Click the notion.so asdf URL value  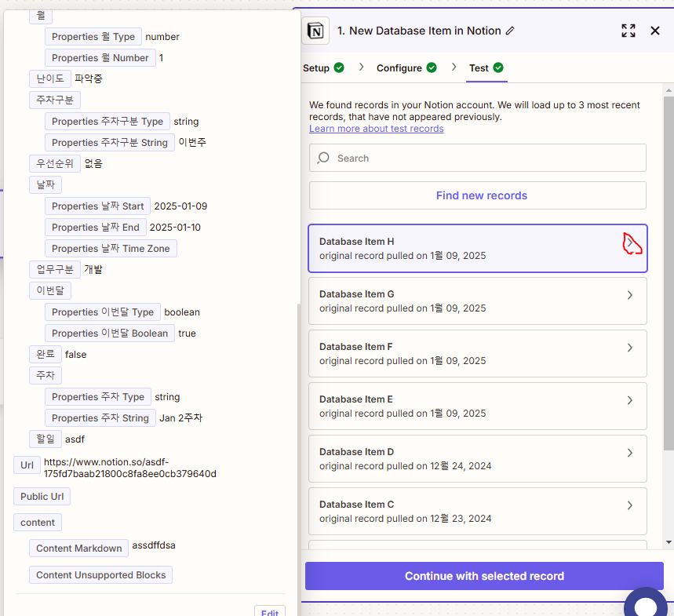129,468
